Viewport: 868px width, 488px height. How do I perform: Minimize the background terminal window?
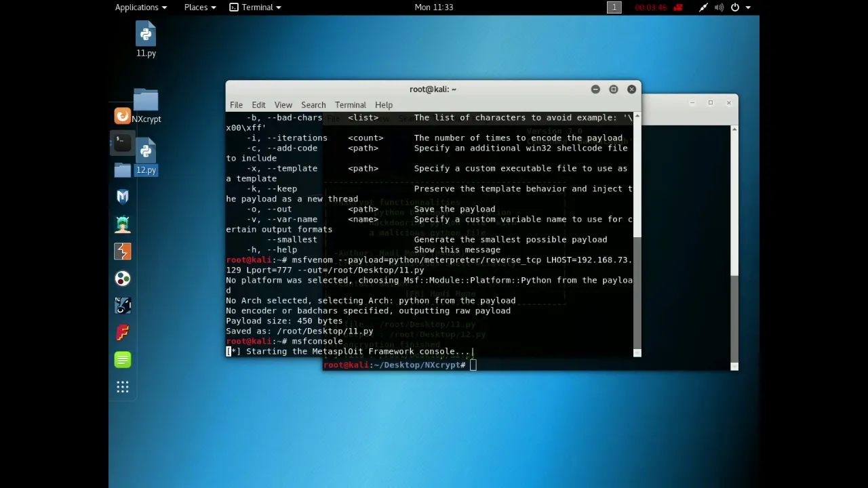point(692,103)
